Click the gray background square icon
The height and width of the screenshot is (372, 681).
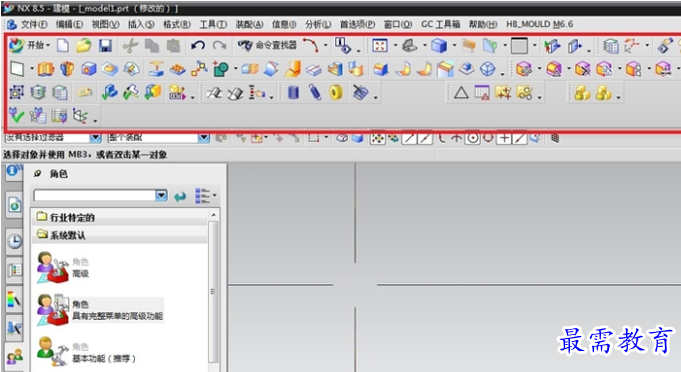519,46
